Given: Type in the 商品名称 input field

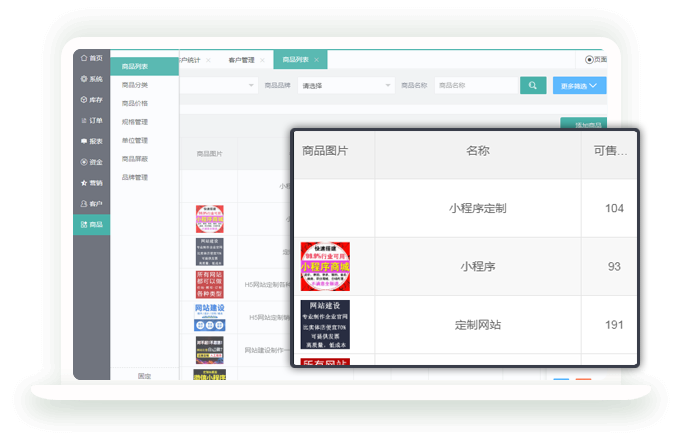Looking at the screenshot, I should click(x=474, y=86).
